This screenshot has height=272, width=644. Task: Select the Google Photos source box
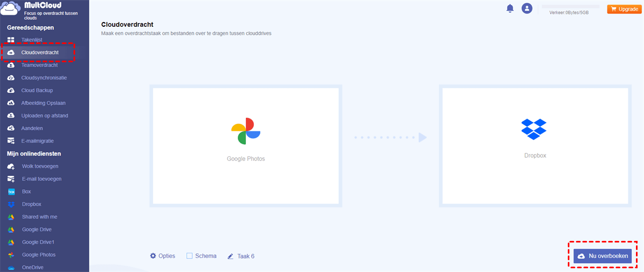pyautogui.click(x=246, y=146)
